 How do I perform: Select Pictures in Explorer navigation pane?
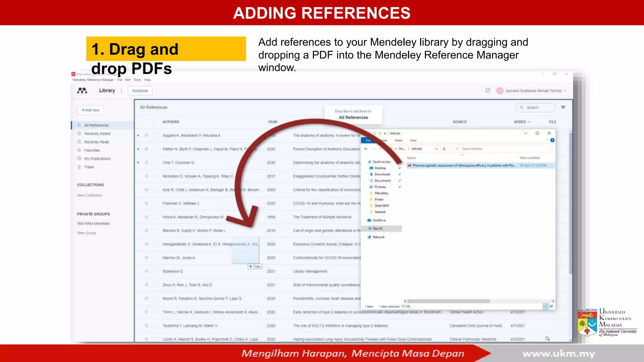[378, 187]
